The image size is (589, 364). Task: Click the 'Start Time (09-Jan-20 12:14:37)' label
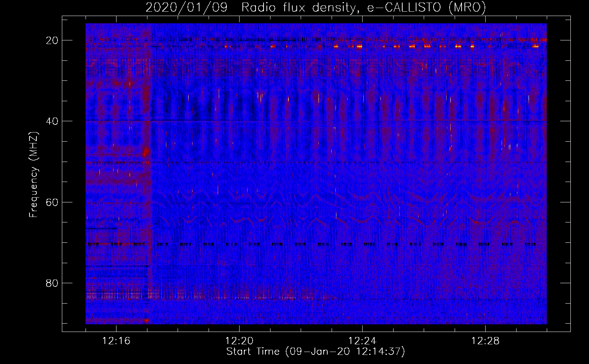pyautogui.click(x=316, y=352)
